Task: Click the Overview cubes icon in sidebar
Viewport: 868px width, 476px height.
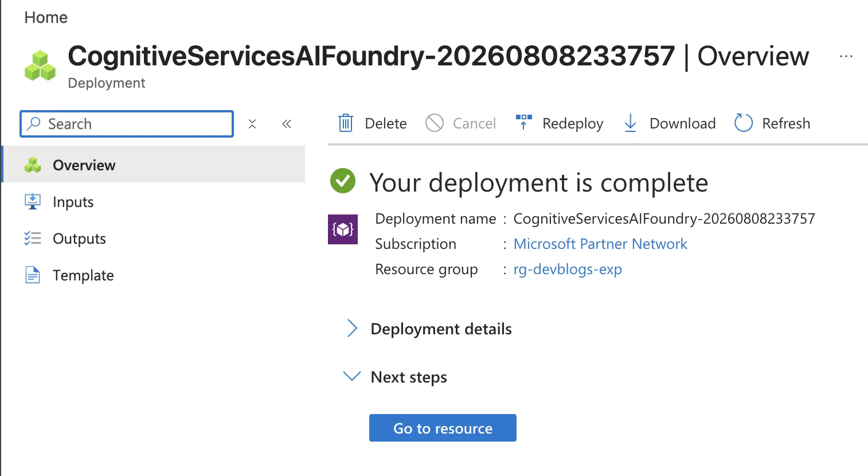Action: pyautogui.click(x=33, y=165)
